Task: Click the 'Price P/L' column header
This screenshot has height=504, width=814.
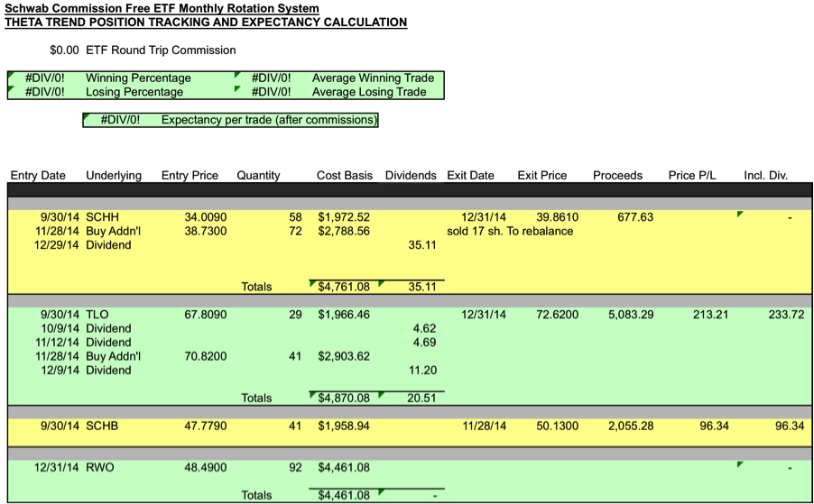Action: [x=692, y=175]
